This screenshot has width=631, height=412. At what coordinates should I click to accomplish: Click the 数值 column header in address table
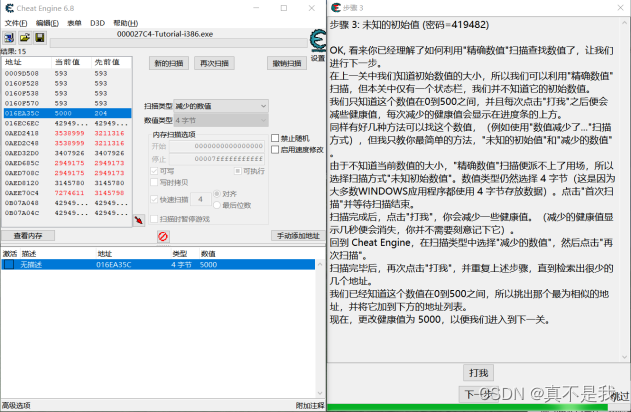[x=208, y=253]
